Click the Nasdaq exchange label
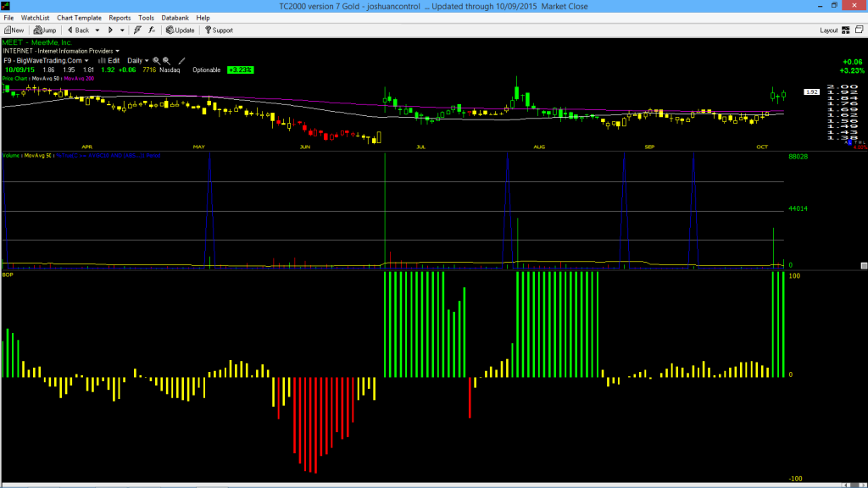 pyautogui.click(x=170, y=70)
